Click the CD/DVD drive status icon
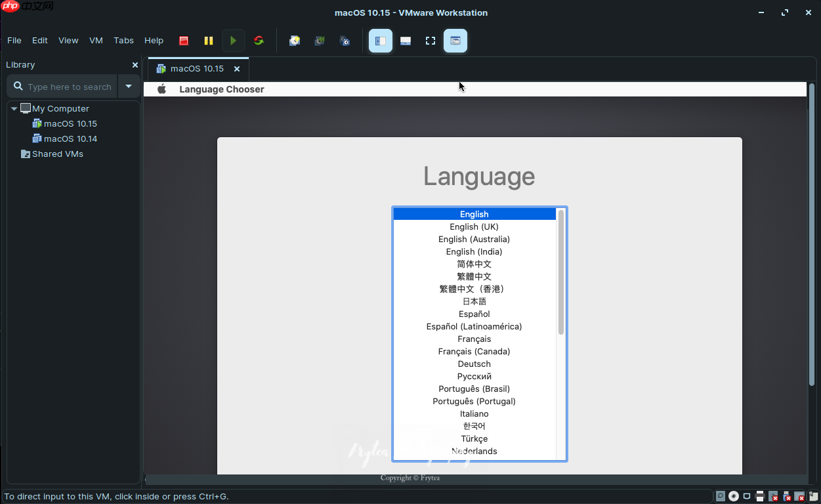Viewport: 821px width, 504px height. (734, 496)
